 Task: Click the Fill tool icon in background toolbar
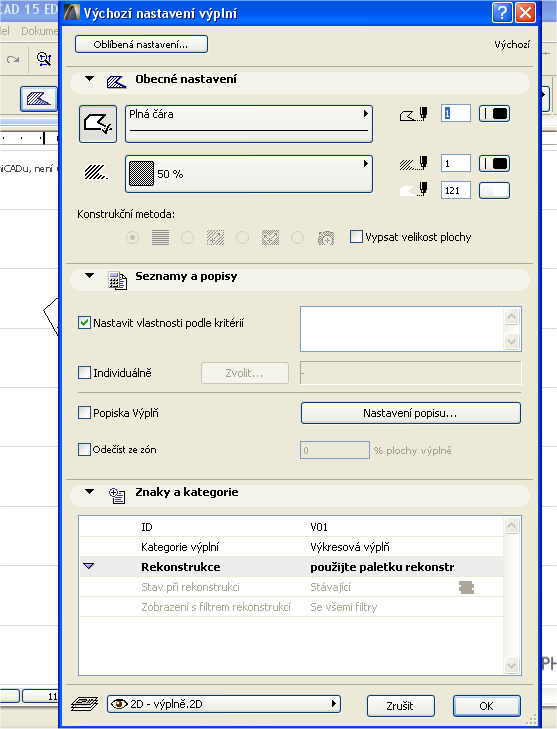coord(39,99)
